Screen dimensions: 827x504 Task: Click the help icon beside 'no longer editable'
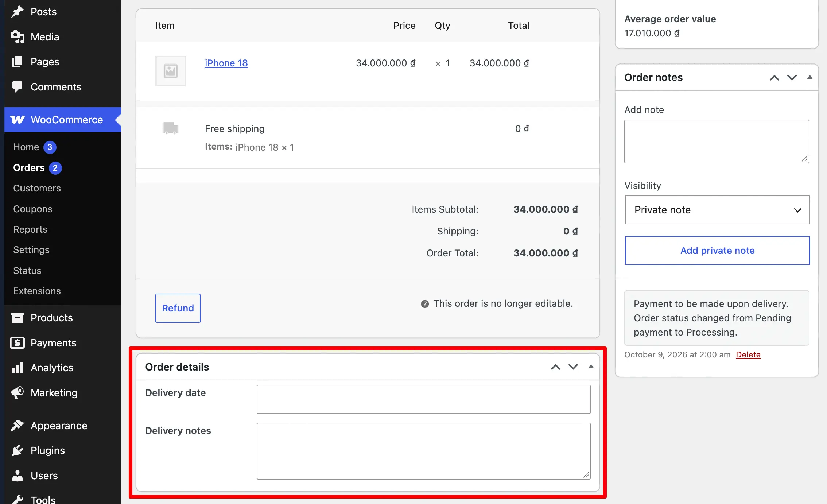[425, 304]
